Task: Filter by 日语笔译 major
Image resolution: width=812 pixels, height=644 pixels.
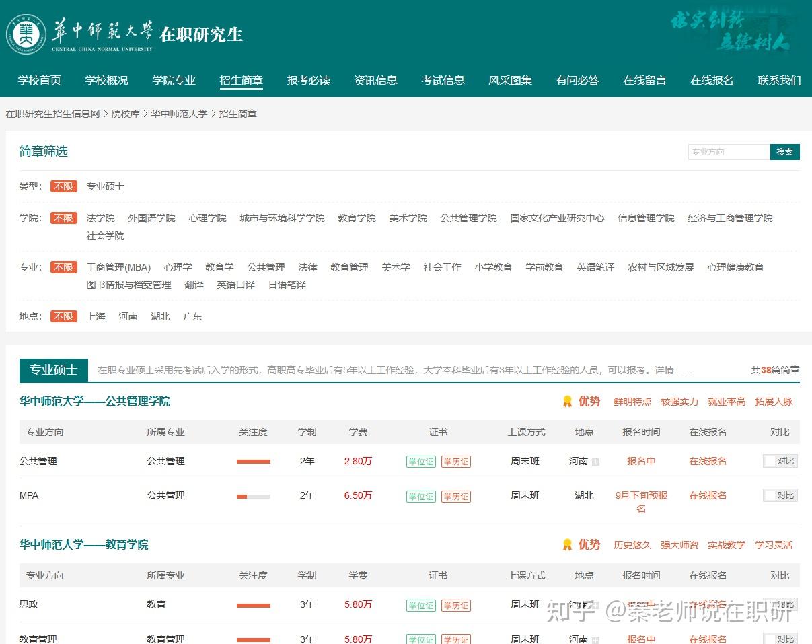Action: click(x=287, y=285)
